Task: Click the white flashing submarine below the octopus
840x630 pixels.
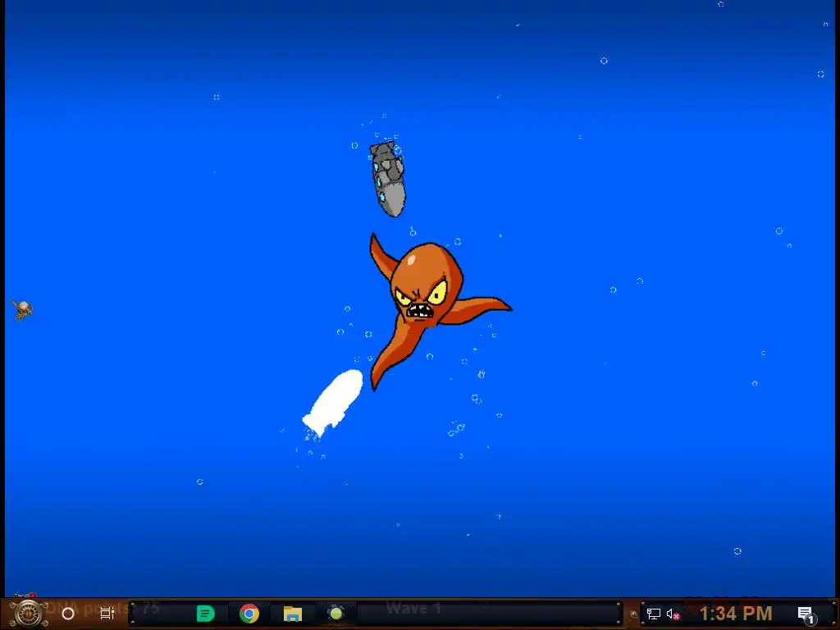Action: 333,403
